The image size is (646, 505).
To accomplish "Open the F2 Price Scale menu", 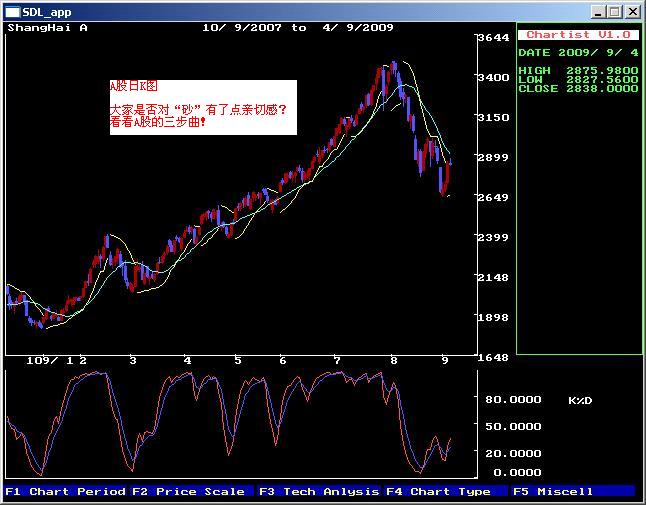I will [x=191, y=491].
